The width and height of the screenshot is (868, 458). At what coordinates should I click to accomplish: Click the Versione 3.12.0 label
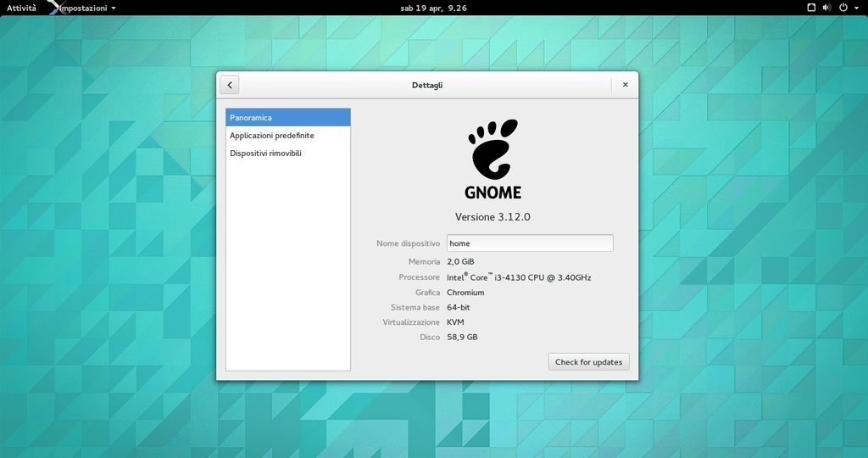pyautogui.click(x=492, y=217)
